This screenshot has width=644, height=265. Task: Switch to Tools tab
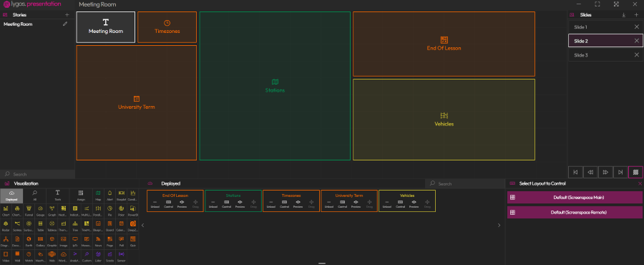(57, 196)
